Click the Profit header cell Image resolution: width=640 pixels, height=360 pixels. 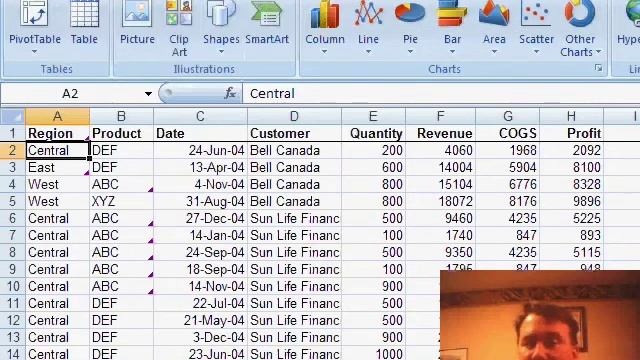pyautogui.click(x=571, y=133)
